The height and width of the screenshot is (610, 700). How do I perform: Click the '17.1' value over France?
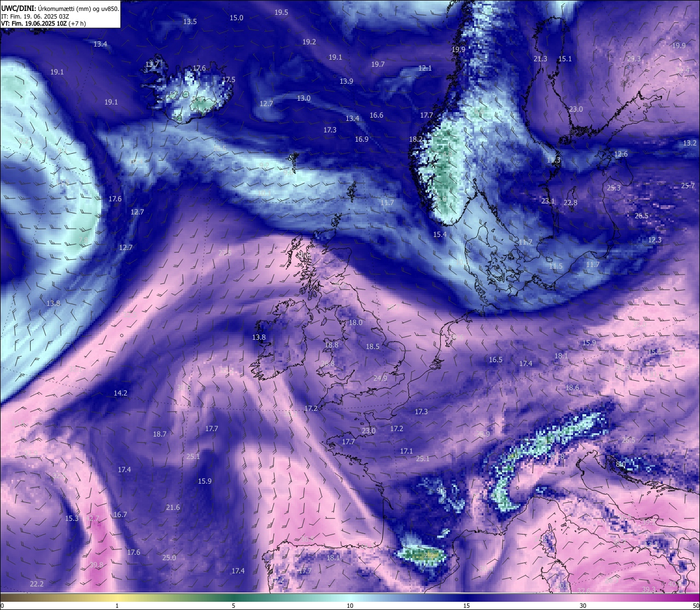[406, 451]
